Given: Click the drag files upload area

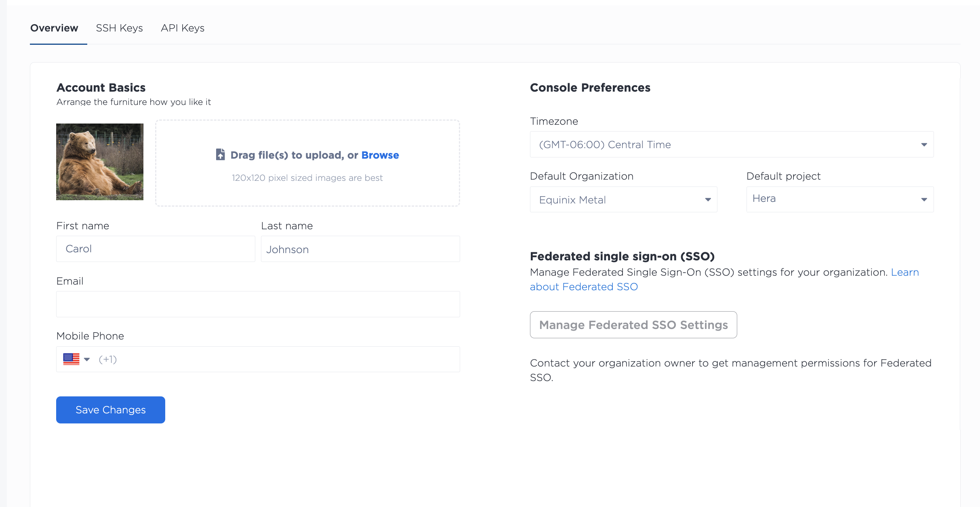Looking at the screenshot, I should coord(307,163).
